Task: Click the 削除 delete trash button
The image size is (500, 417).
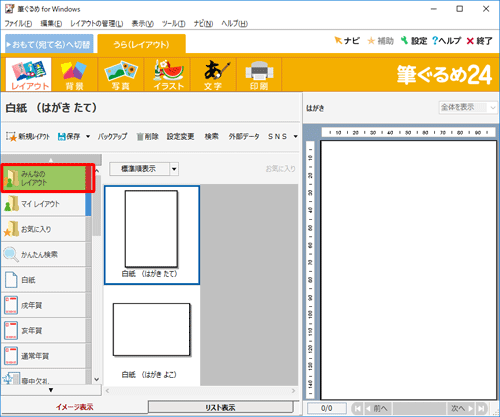Action: pos(147,136)
